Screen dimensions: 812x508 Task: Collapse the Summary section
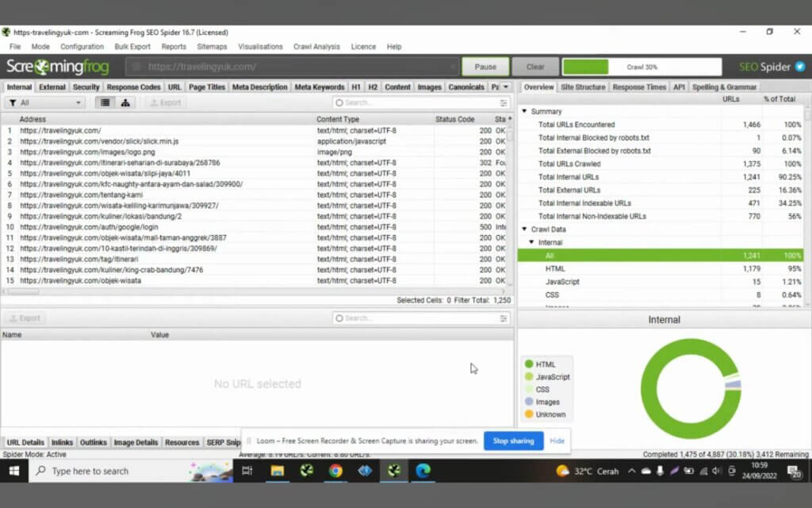click(x=525, y=111)
